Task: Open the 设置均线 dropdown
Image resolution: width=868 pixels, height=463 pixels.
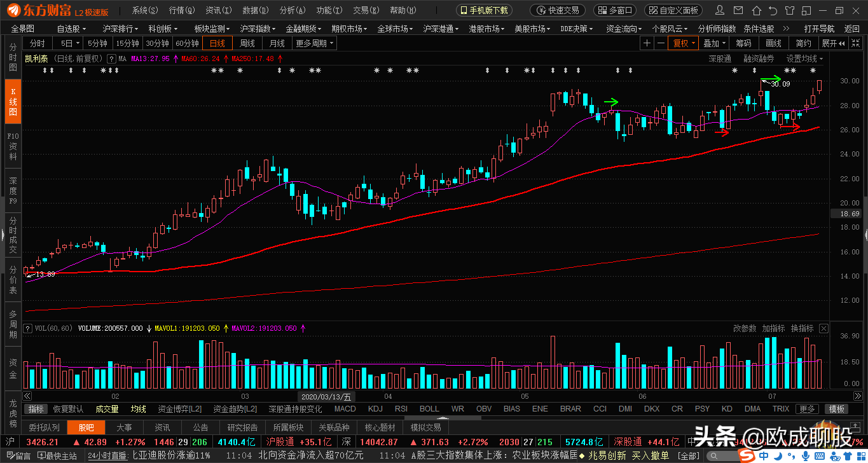Action: click(804, 59)
